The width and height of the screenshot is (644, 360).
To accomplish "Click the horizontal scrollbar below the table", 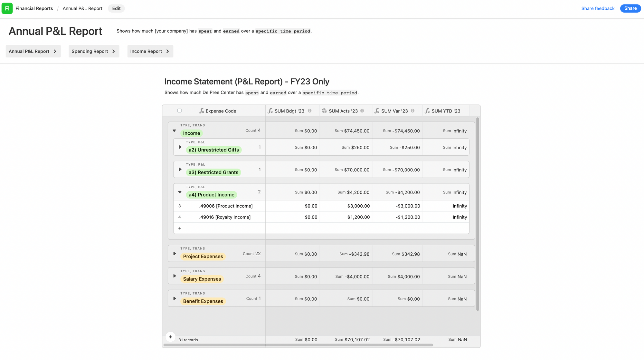I will pos(298,345).
